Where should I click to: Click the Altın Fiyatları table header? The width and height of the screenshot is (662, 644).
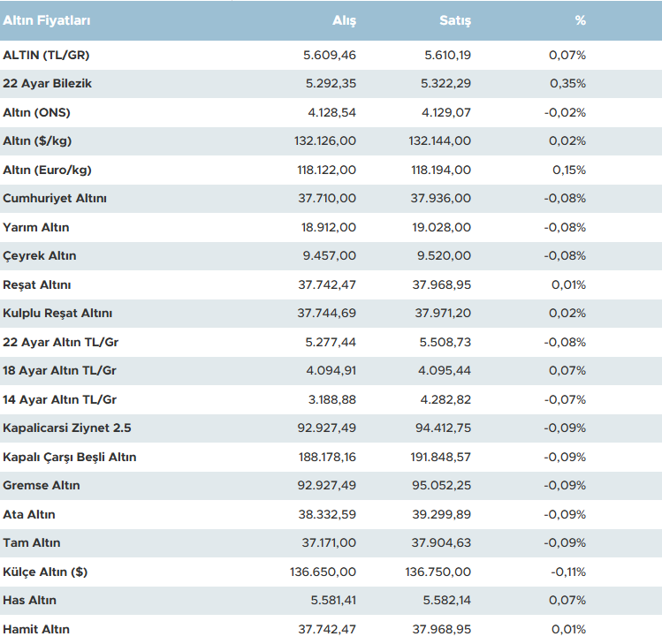[x=47, y=20]
